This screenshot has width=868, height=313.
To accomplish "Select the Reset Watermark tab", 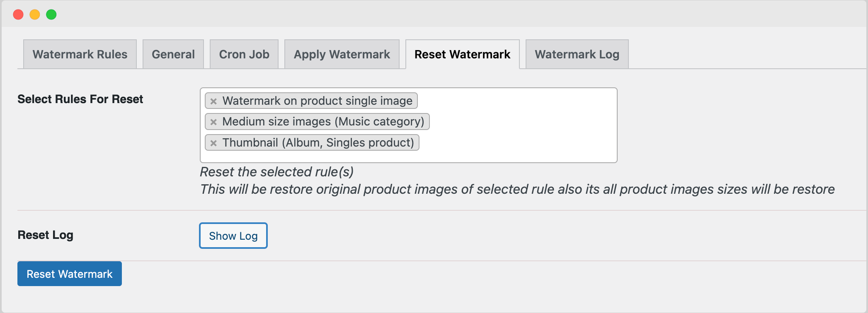I will 463,54.
